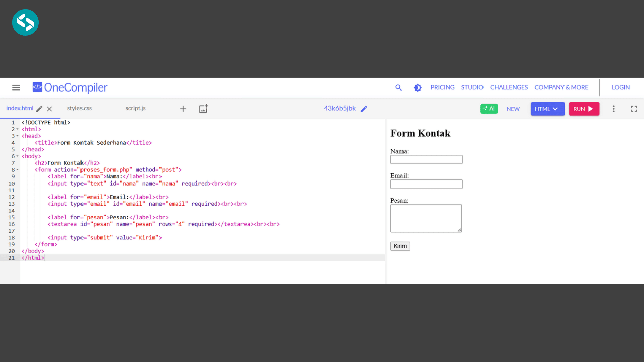
Task: Open the HTML language dropdown
Action: click(547, 109)
